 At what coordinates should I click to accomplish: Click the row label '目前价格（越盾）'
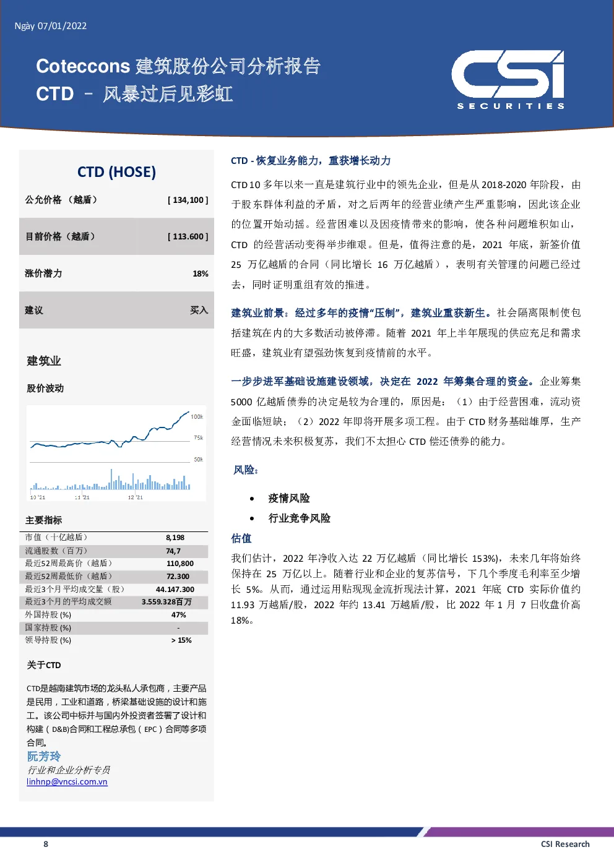click(61, 236)
